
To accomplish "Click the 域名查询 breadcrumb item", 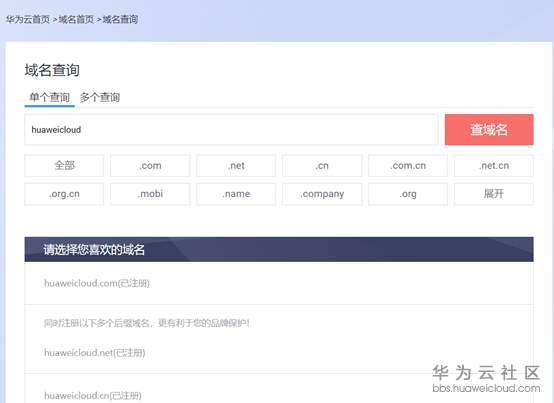I will pos(120,19).
